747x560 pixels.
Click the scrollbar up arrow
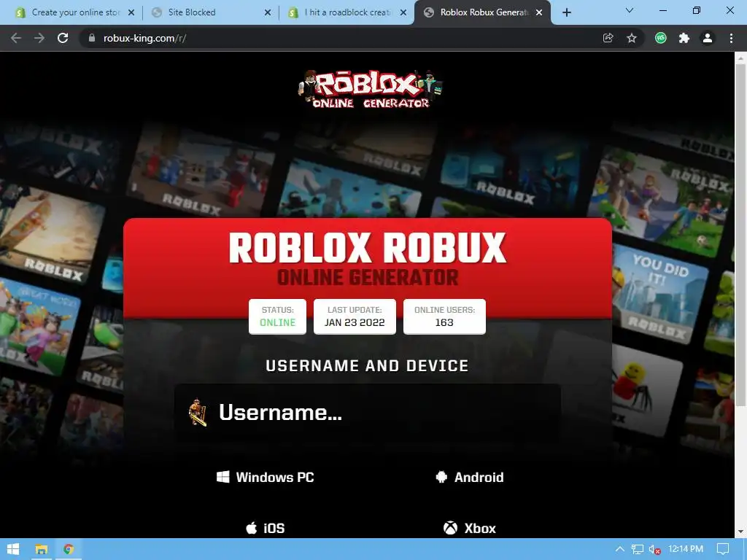pos(740,58)
